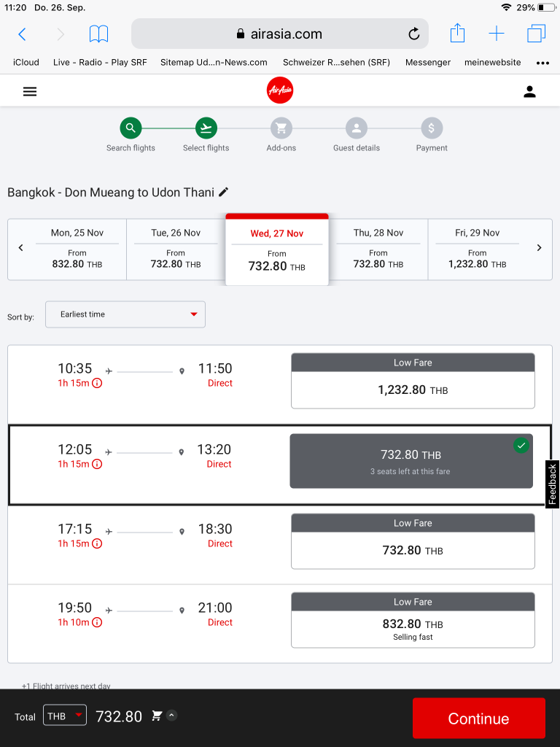Open the Feedback side tab

[x=552, y=484]
